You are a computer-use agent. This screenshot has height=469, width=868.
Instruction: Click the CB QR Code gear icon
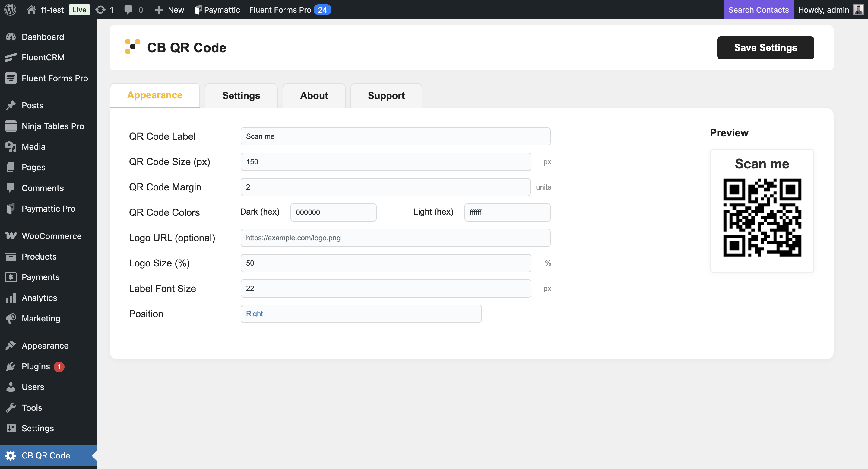[11, 455]
